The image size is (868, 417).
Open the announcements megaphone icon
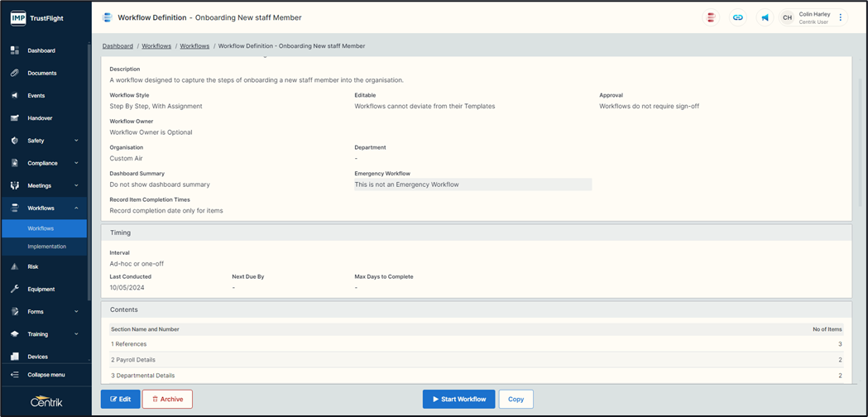(x=765, y=17)
